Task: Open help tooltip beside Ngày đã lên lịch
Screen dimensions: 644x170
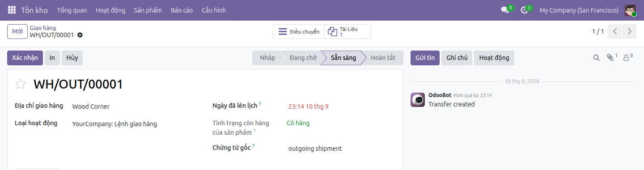Action: tap(260, 104)
